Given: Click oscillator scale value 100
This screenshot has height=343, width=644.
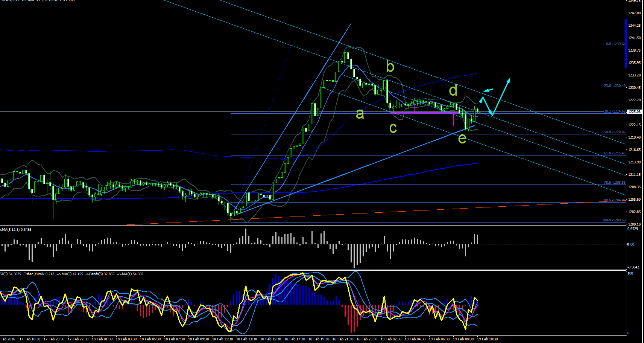Looking at the screenshot, I should click(x=631, y=273).
